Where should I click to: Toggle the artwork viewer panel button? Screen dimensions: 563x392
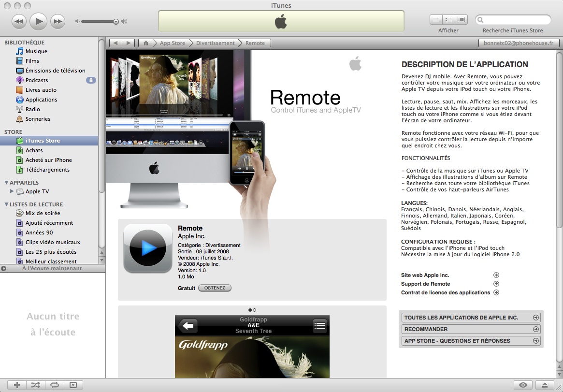(x=73, y=385)
